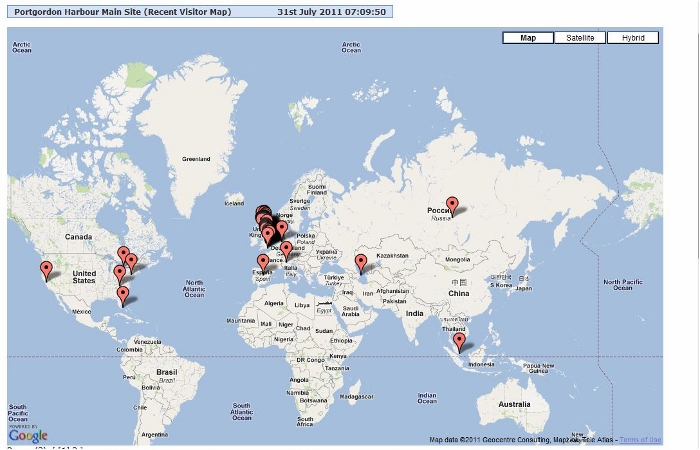
Task: Switch to Satellite view
Action: click(x=580, y=38)
